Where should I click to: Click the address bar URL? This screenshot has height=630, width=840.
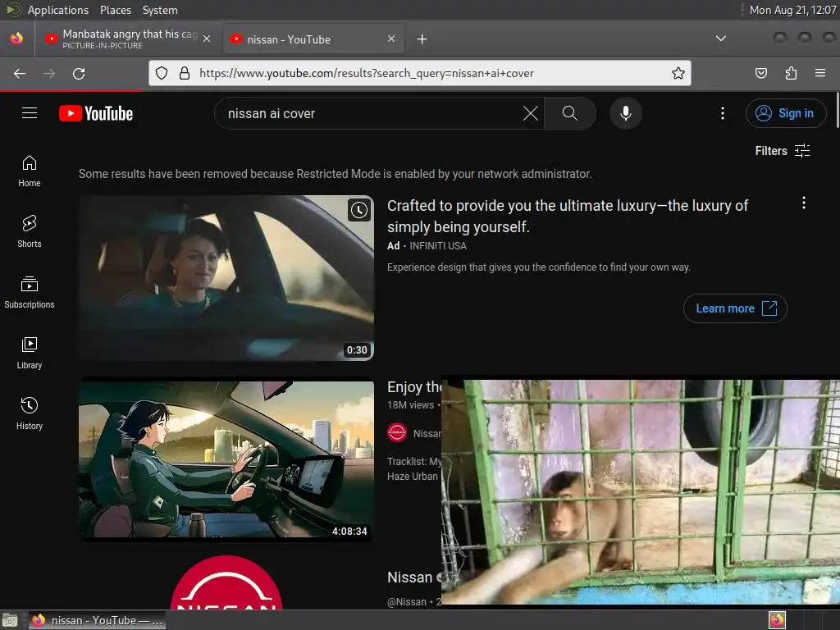367,73
